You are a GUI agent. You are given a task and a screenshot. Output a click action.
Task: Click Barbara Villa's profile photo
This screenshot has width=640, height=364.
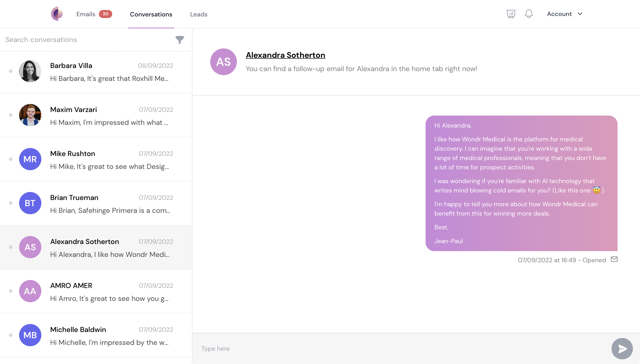pyautogui.click(x=30, y=71)
